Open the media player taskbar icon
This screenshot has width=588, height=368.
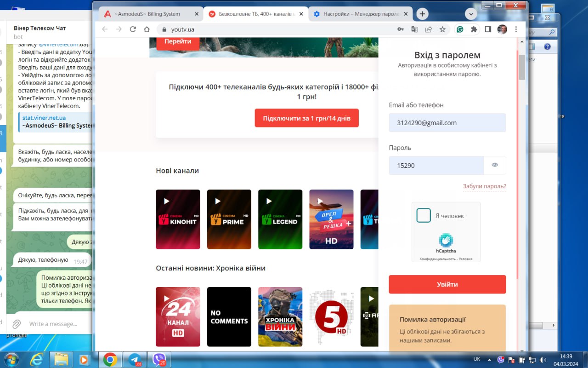coord(84,359)
